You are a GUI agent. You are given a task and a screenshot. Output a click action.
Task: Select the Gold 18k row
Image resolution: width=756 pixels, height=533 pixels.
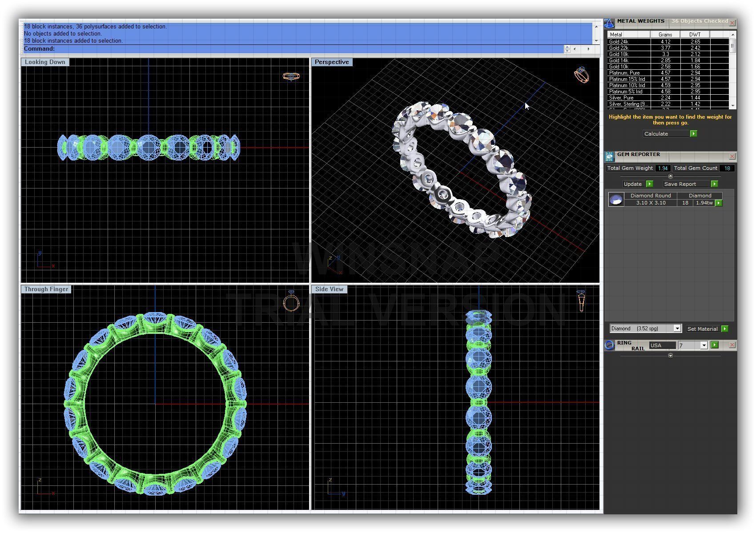[668, 54]
